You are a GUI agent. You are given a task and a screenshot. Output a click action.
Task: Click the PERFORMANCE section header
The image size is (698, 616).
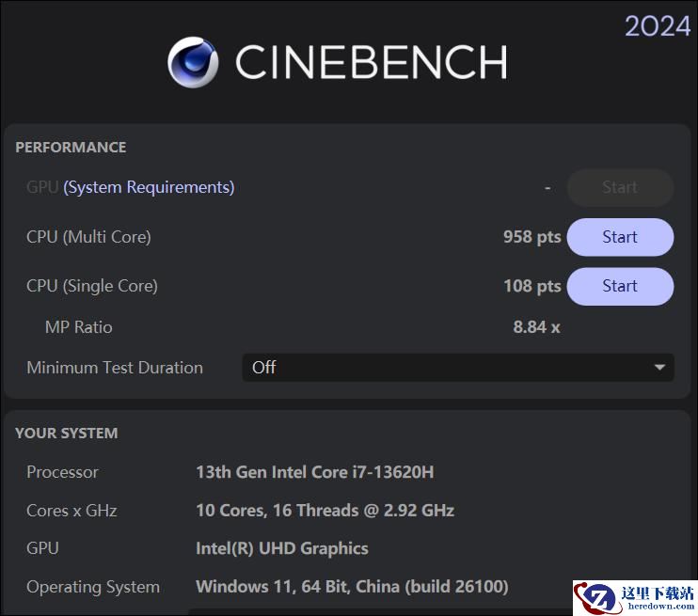click(x=71, y=148)
